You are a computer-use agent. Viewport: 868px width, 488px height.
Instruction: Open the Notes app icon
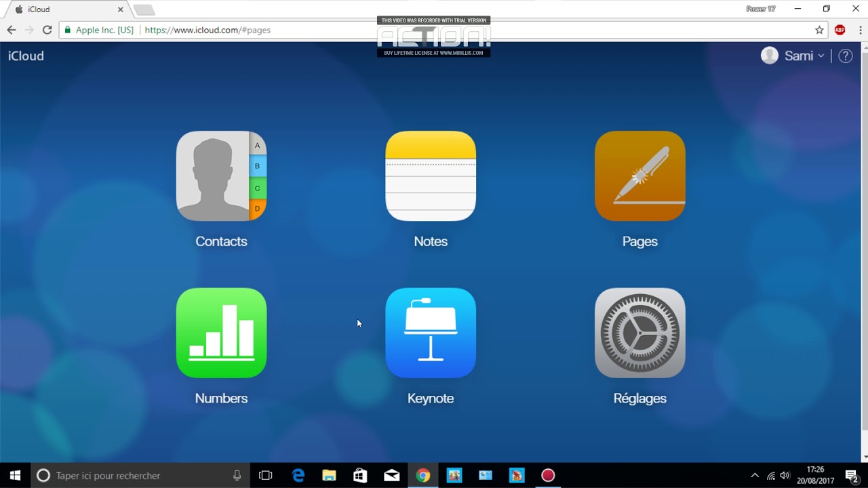click(x=431, y=176)
